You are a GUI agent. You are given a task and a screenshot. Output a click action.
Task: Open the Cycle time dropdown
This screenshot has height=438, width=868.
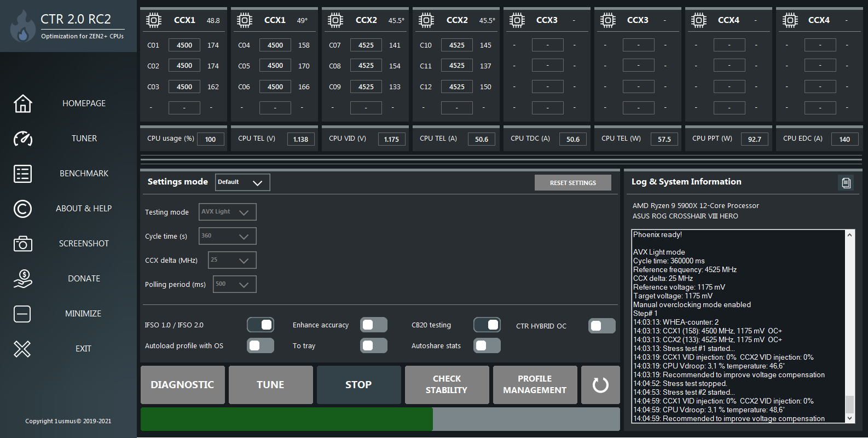(x=227, y=236)
